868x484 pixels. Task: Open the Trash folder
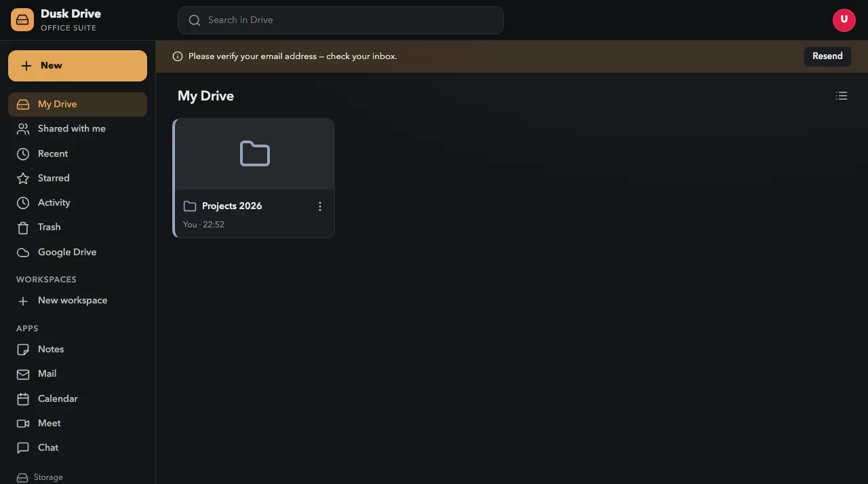pyautogui.click(x=77, y=227)
